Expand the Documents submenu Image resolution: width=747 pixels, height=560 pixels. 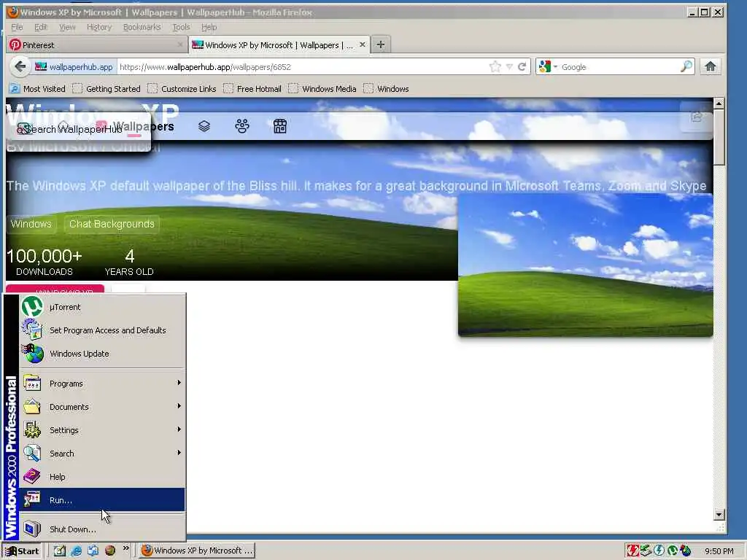pyautogui.click(x=102, y=407)
